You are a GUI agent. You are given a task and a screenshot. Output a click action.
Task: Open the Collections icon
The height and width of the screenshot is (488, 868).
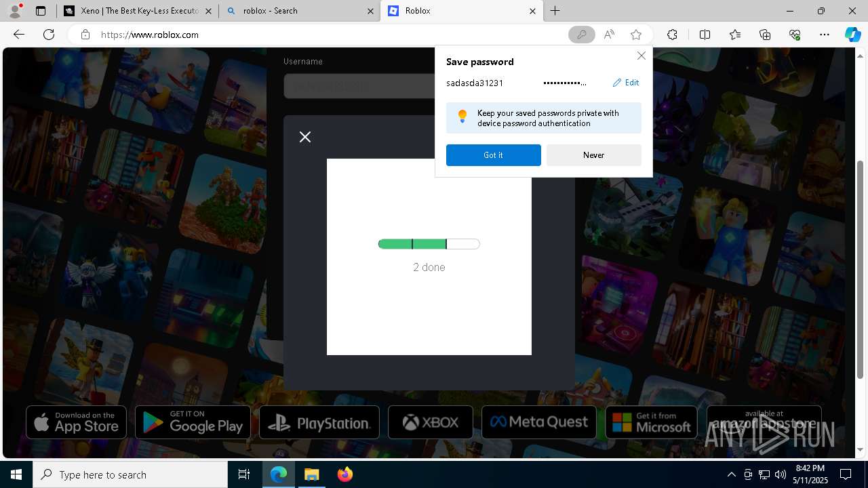click(x=765, y=35)
